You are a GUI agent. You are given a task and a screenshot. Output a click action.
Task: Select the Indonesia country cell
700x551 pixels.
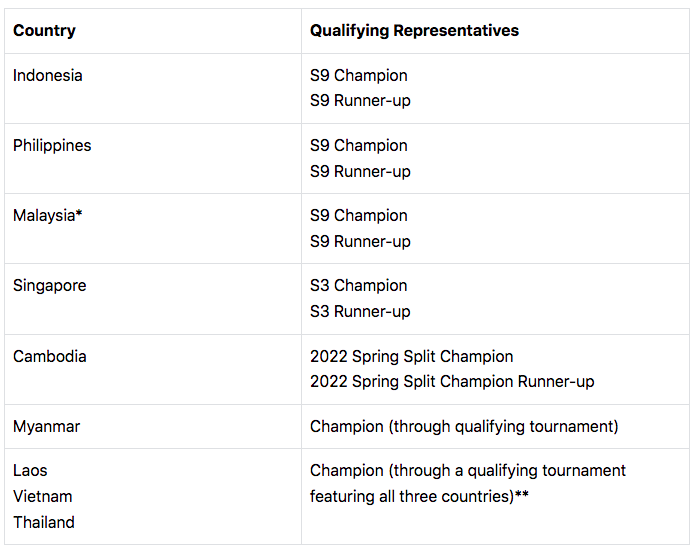(x=153, y=88)
